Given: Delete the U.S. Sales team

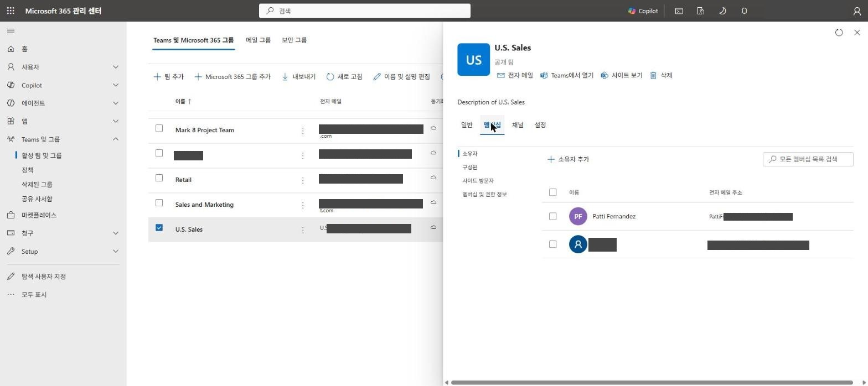Looking at the screenshot, I should tap(661, 75).
